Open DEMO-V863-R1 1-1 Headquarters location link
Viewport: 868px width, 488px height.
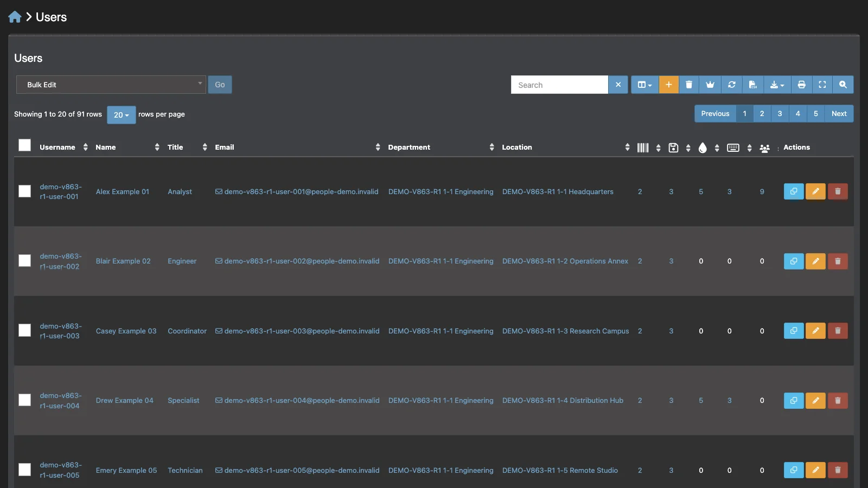click(558, 192)
